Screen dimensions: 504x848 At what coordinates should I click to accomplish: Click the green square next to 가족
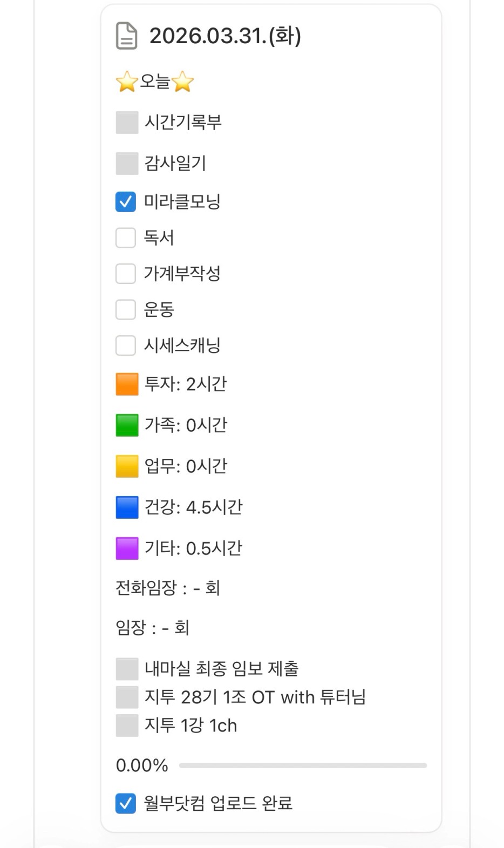point(127,425)
